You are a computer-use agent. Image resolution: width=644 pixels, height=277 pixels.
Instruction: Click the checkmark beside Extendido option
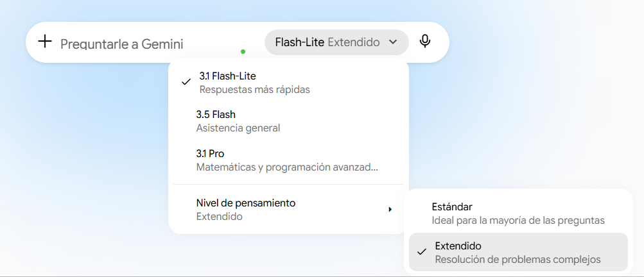point(421,252)
